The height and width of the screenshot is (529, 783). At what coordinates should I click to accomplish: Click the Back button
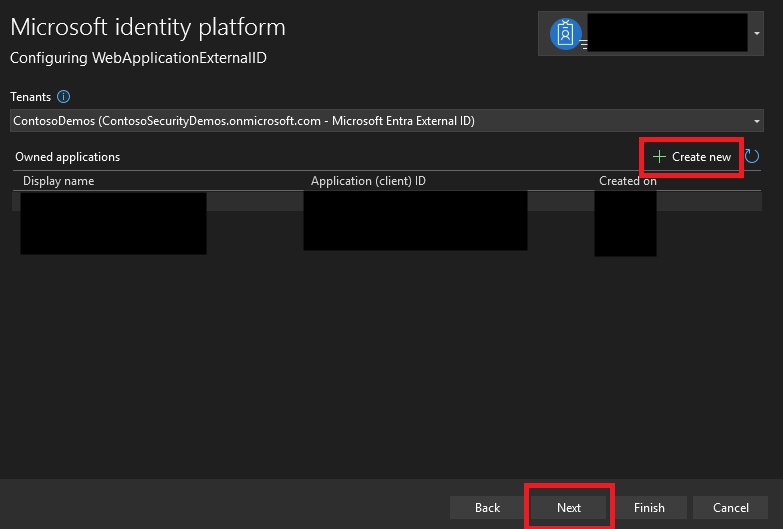[x=487, y=508]
